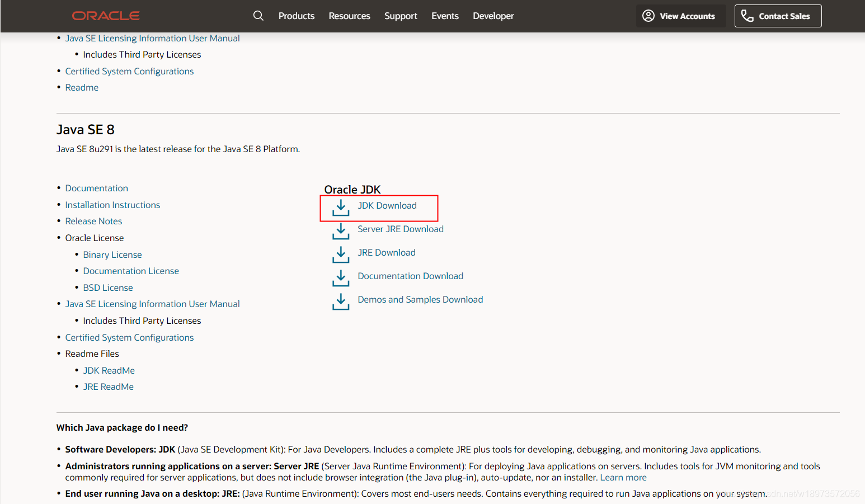Open the Documentation License link
Image resolution: width=865 pixels, height=504 pixels.
click(131, 271)
